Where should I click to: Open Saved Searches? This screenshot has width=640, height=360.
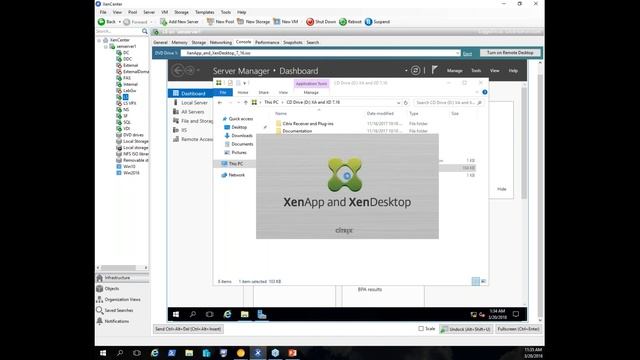(122, 310)
